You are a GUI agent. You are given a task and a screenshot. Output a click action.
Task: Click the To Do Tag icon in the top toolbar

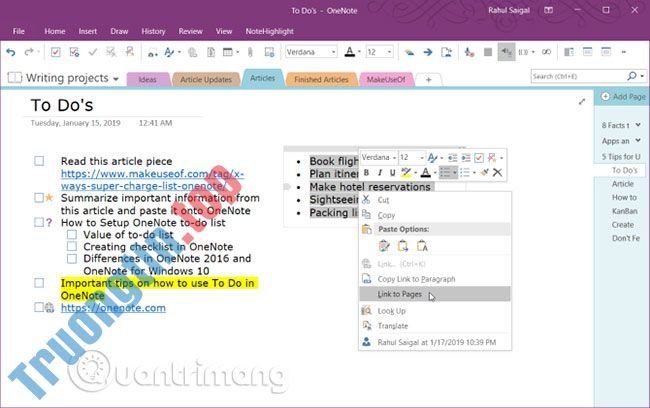click(56, 52)
